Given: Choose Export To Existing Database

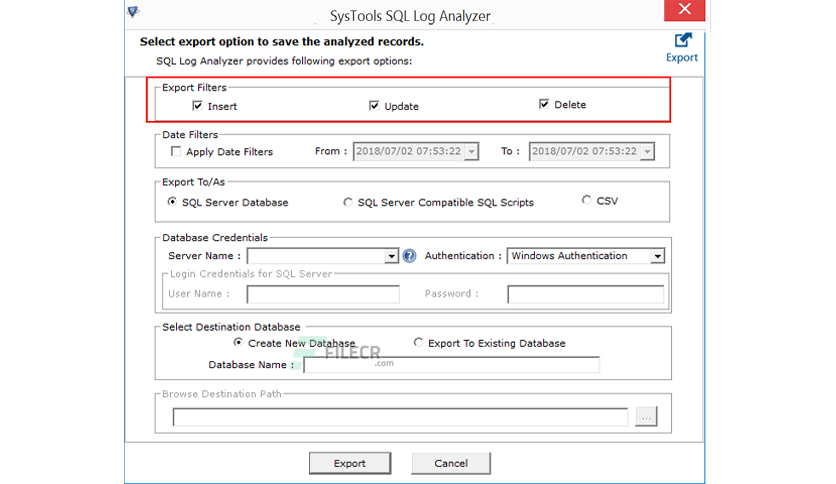Looking at the screenshot, I should tap(418, 342).
